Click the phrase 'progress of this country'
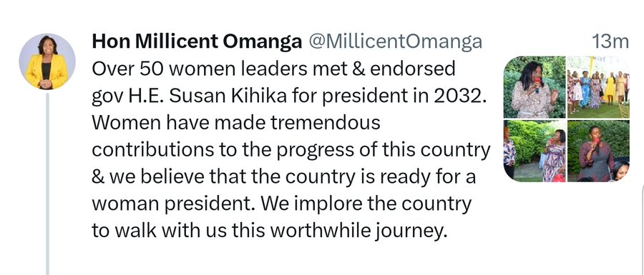 pos(384,151)
